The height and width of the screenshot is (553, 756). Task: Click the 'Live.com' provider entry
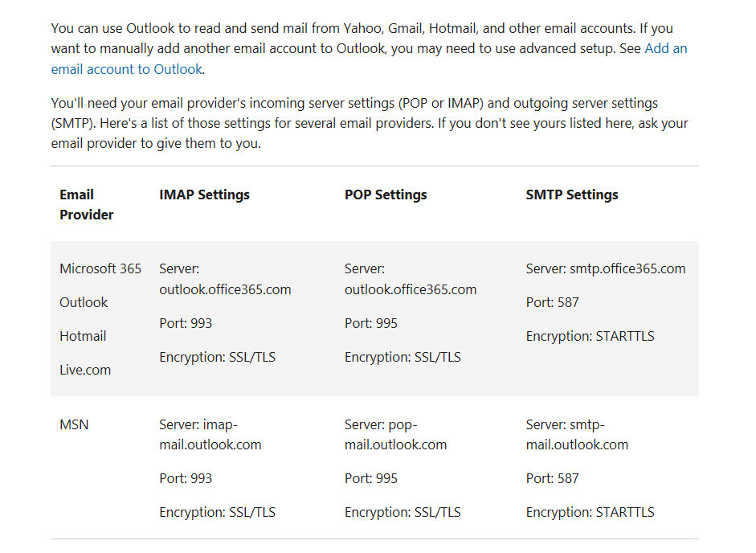coord(85,370)
